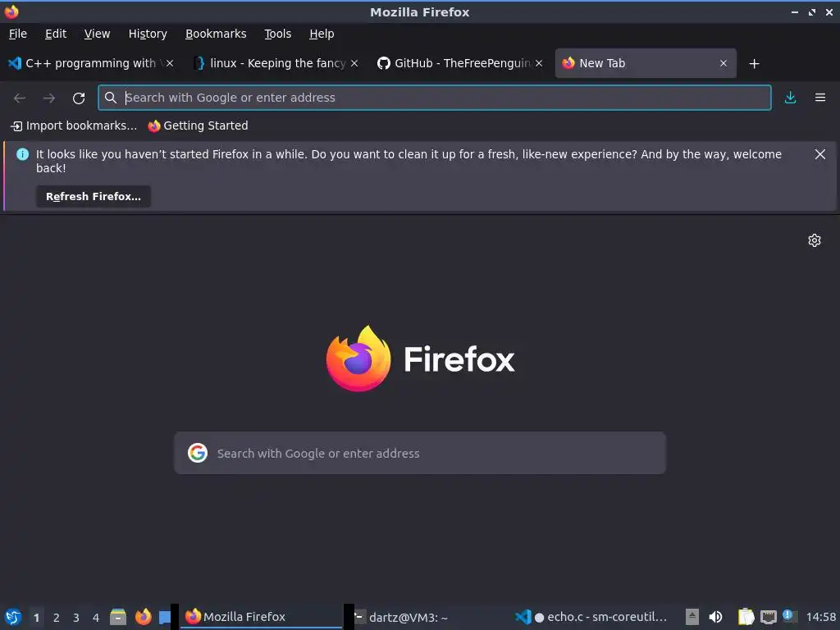Open the Tools menu

(277, 34)
